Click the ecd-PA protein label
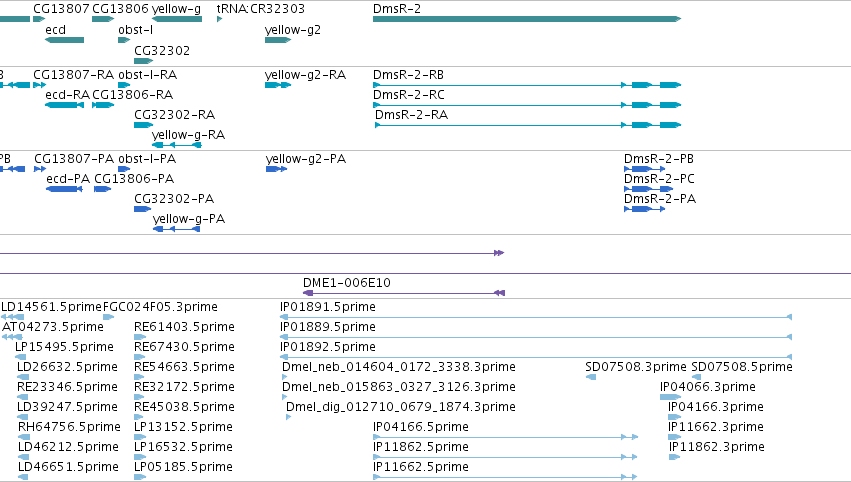 pyautogui.click(x=68, y=179)
